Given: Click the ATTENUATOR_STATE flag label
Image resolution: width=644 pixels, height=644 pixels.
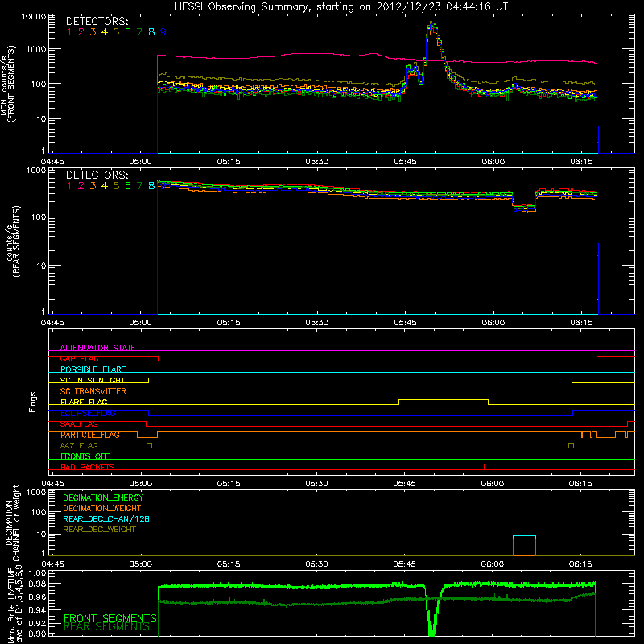Looking at the screenshot, I should click(97, 348).
